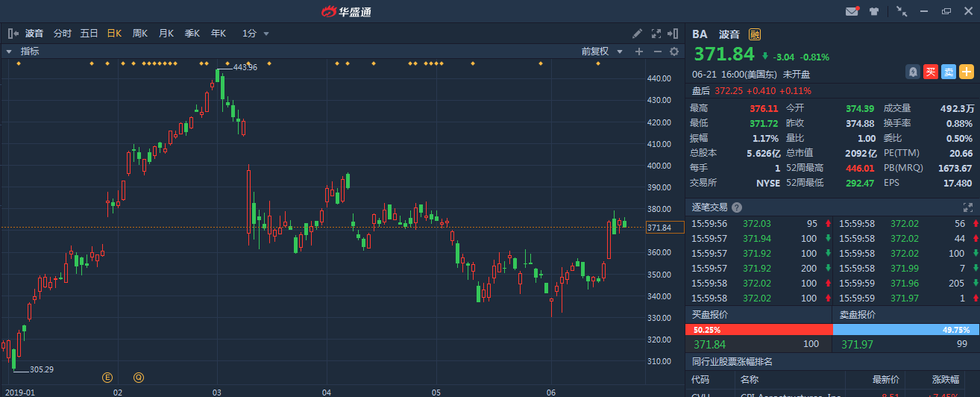This screenshot has width=980, height=397.
Task: Zoom in the chart with plus icon
Action: [638, 51]
